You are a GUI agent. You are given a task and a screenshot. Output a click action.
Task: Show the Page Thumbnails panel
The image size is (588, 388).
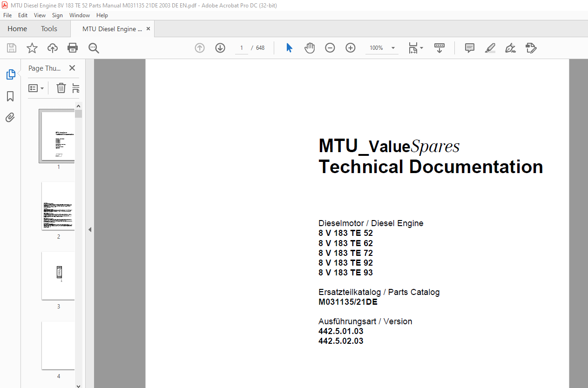(x=10, y=74)
